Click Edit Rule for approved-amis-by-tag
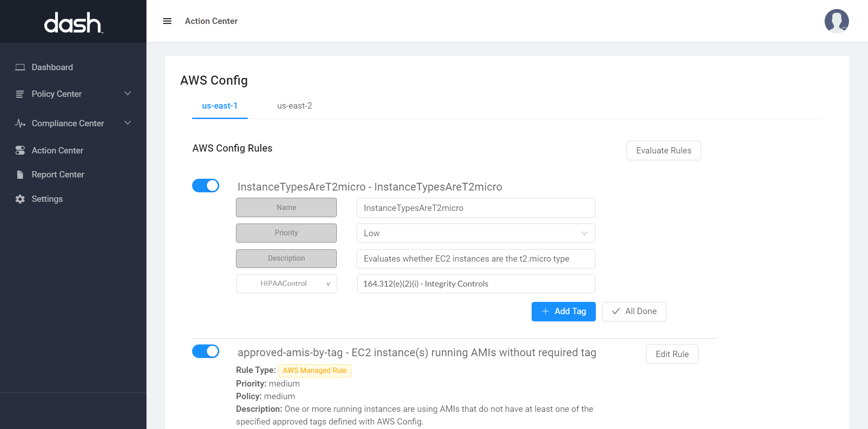868x429 pixels. [x=672, y=354]
